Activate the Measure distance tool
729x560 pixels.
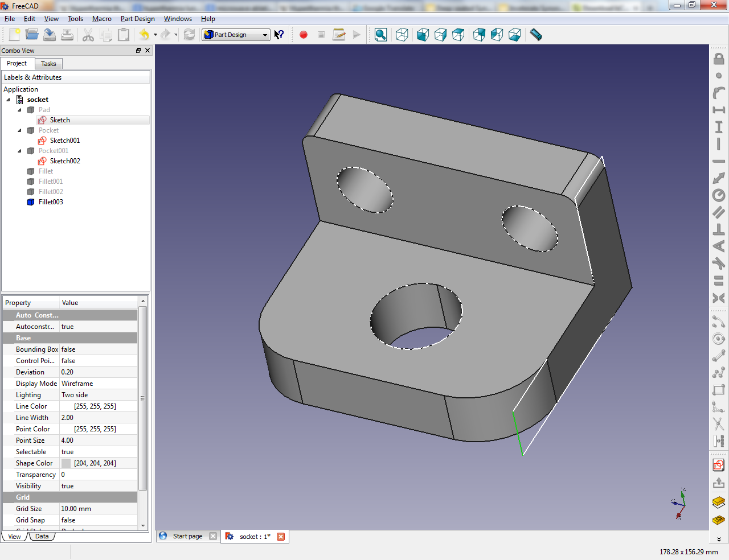(x=535, y=34)
